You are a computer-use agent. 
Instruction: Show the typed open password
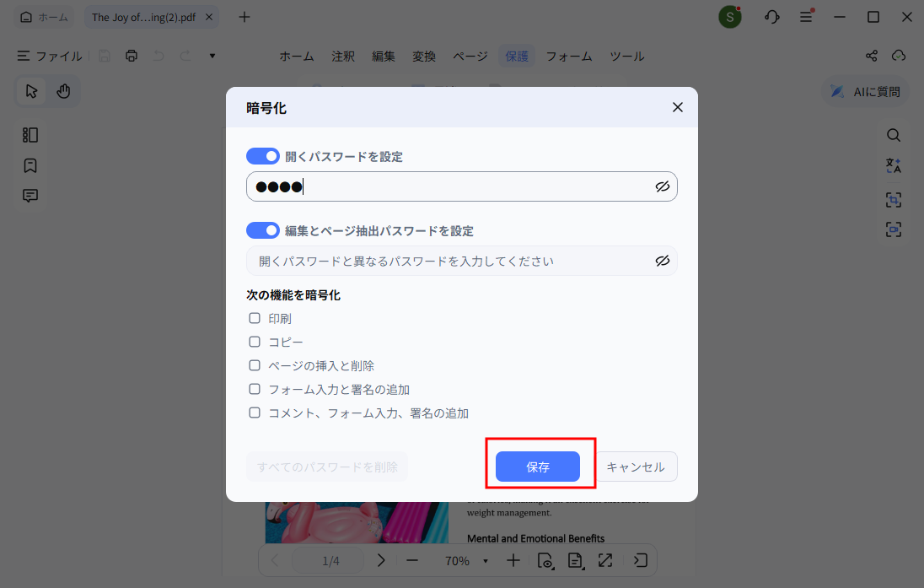[x=663, y=186]
